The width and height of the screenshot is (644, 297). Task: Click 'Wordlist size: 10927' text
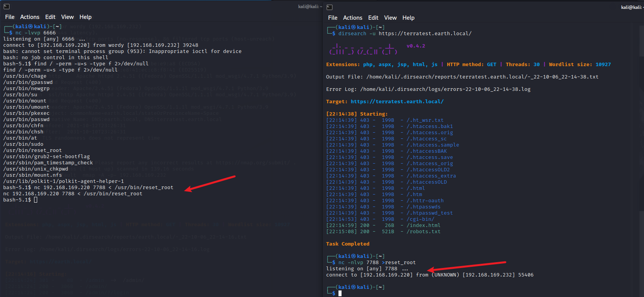580,65
